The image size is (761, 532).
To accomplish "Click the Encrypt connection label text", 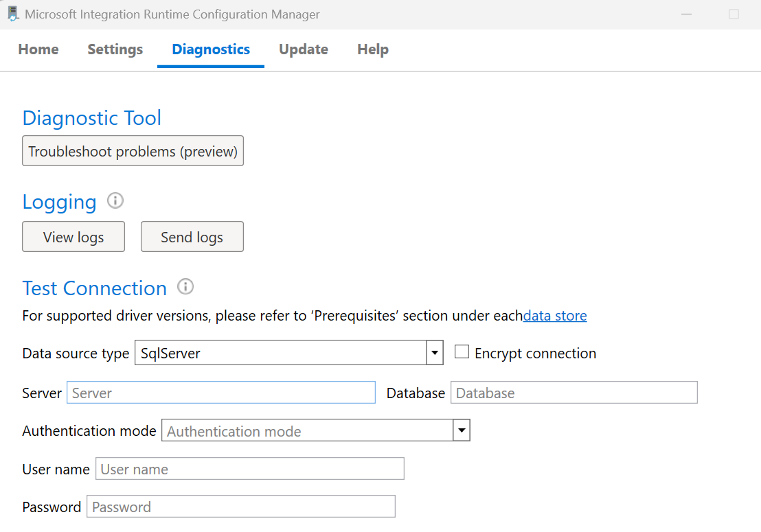I will point(535,354).
